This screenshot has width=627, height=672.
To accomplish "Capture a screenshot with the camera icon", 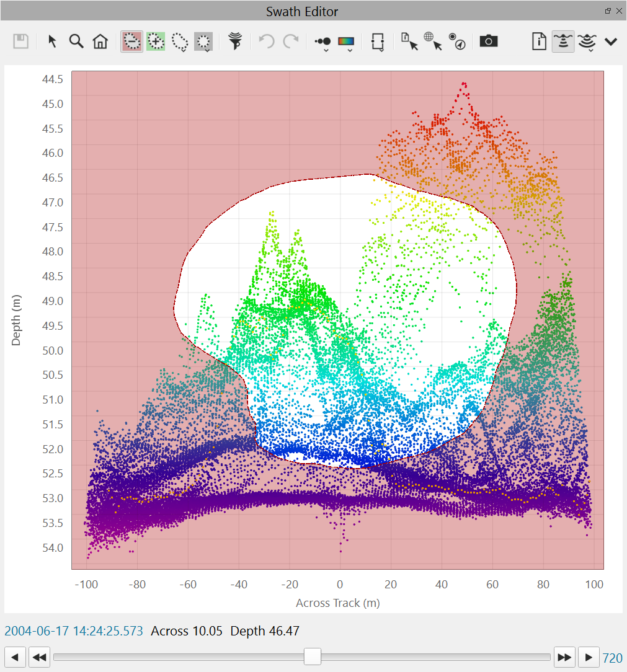I will click(488, 41).
